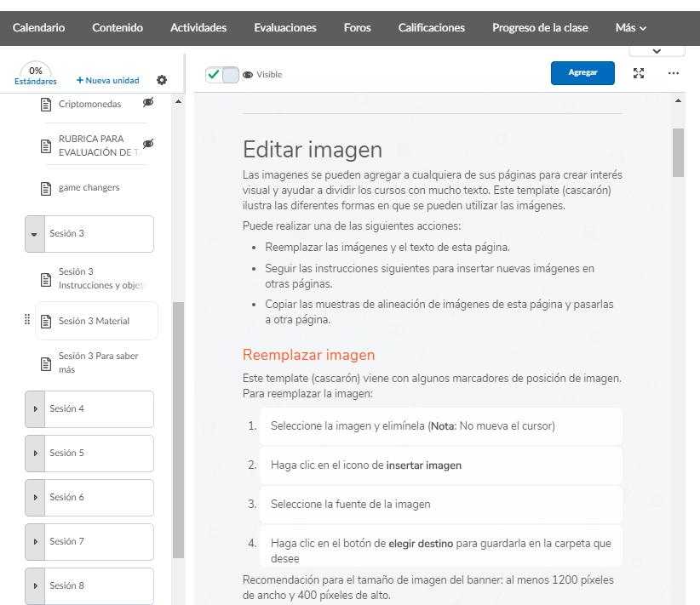The width and height of the screenshot is (700, 605).
Task: Collapse the Sesión 3 unit
Action: [x=35, y=234]
